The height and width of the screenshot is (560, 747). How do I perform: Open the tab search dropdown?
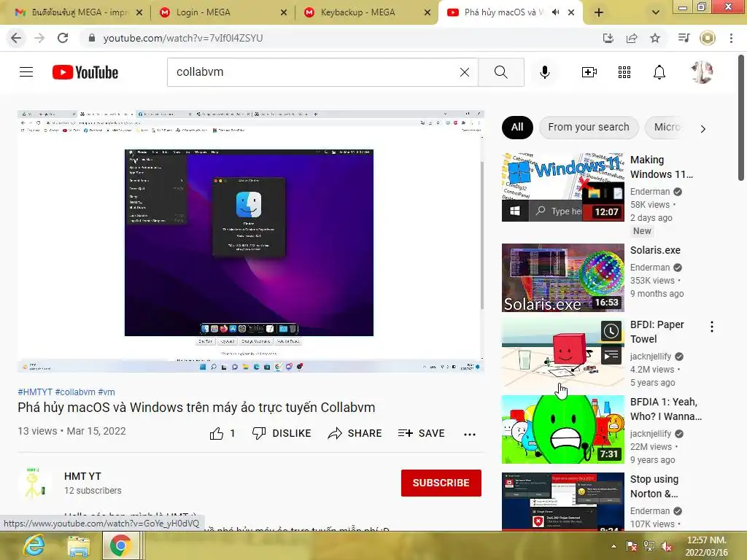point(656,12)
